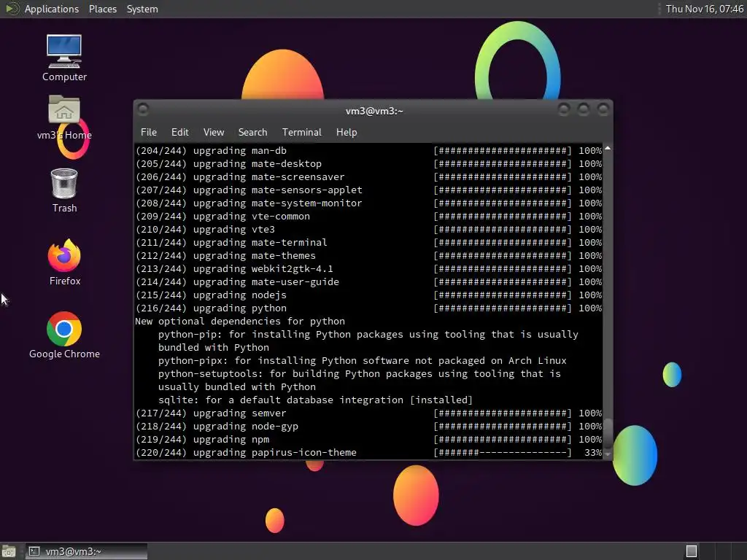Open vm3's Home folder icon
Screen dimensions: 747x560
coord(64,117)
